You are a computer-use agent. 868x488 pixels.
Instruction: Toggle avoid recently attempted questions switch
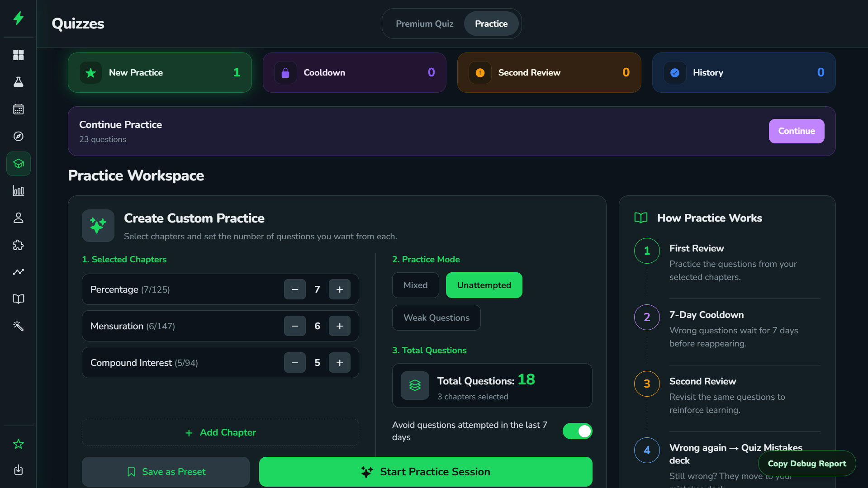(x=578, y=431)
